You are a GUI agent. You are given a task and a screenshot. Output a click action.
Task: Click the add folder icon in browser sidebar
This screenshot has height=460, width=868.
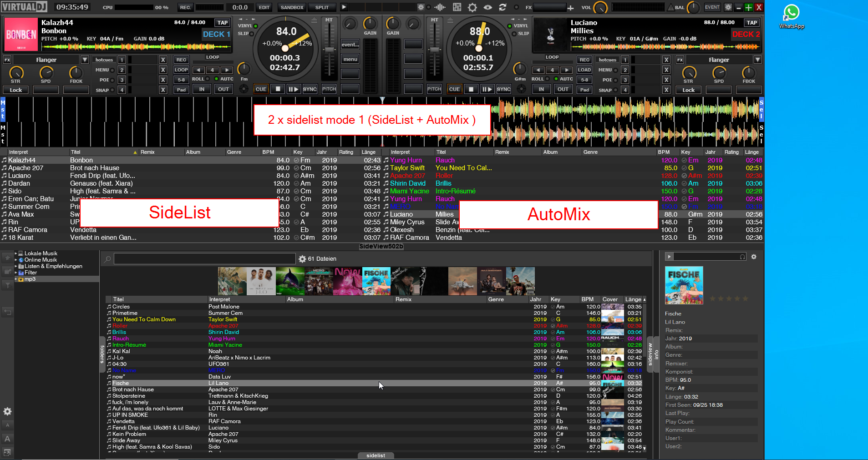tap(7, 271)
